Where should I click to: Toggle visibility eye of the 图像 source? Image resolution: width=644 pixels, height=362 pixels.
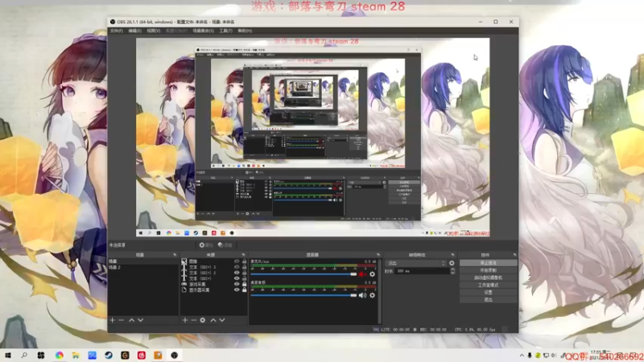pos(237,261)
